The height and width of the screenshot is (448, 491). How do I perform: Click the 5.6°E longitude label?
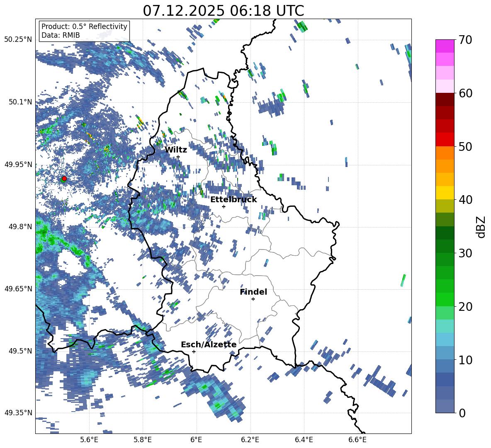click(x=89, y=440)
